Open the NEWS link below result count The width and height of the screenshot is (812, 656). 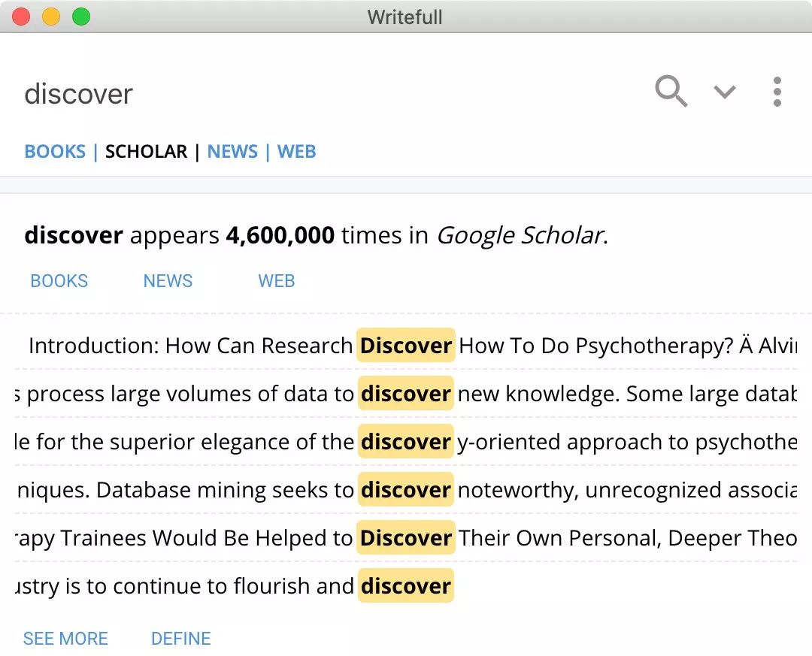pyautogui.click(x=168, y=281)
